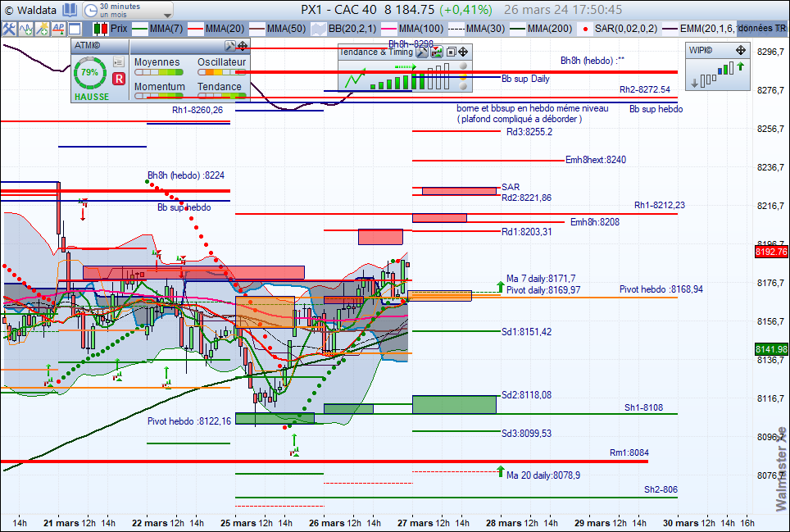Click Tendance & Timing chart display icon
790x532 pixels.
pyautogui.click(x=436, y=52)
